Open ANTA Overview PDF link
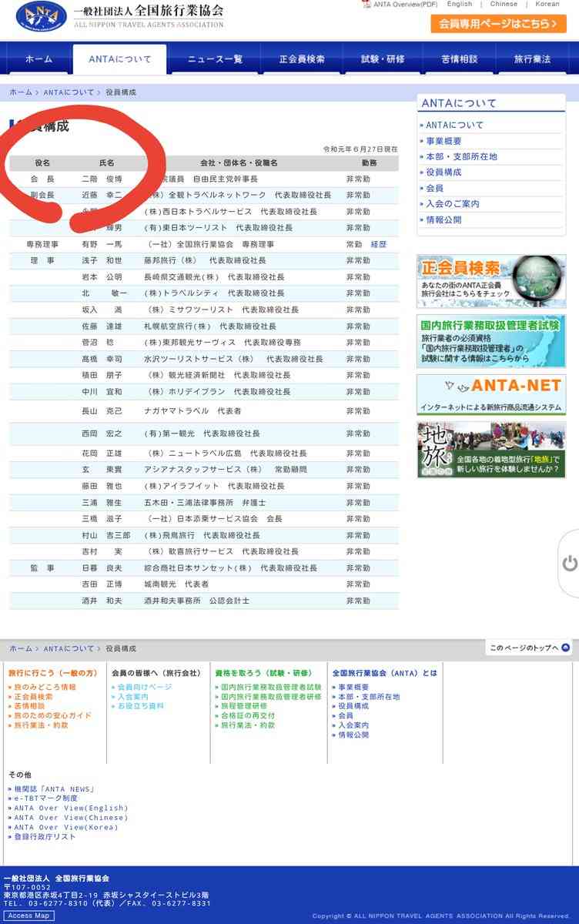The width and height of the screenshot is (579, 924). [x=405, y=4]
